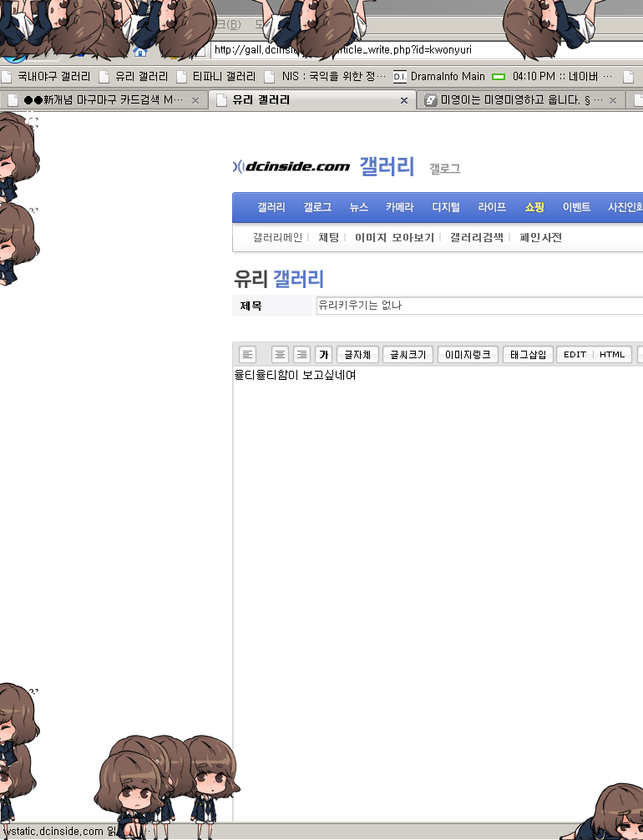Viewport: 643px width, 840px height.
Task: Click the green icon before 04:10 PM bookmark
Action: pos(499,77)
